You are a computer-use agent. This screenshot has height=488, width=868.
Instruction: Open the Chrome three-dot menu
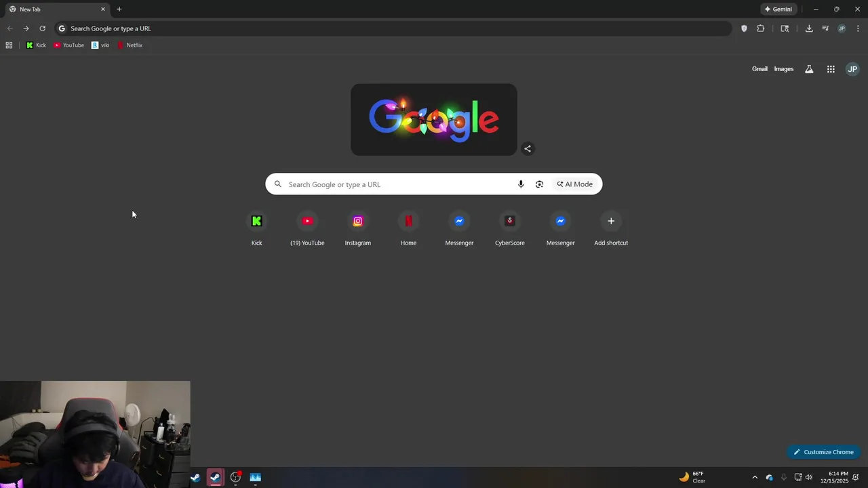pyautogui.click(x=858, y=28)
